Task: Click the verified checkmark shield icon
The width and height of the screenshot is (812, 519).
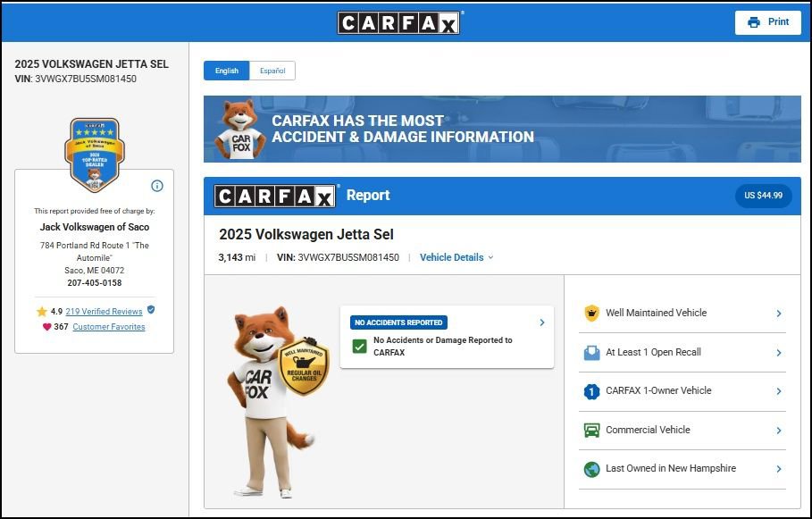Action: click(151, 310)
